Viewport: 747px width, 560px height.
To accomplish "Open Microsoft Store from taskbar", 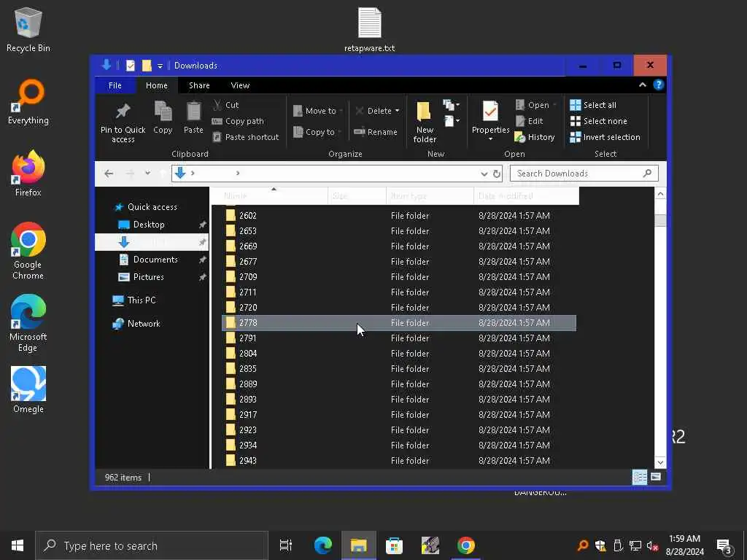I will (x=394, y=545).
